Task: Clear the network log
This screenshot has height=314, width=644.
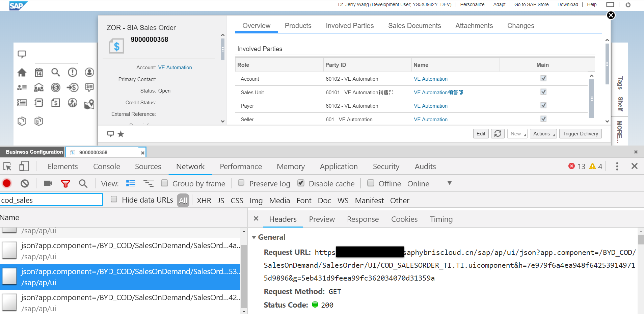Action: coord(25,183)
